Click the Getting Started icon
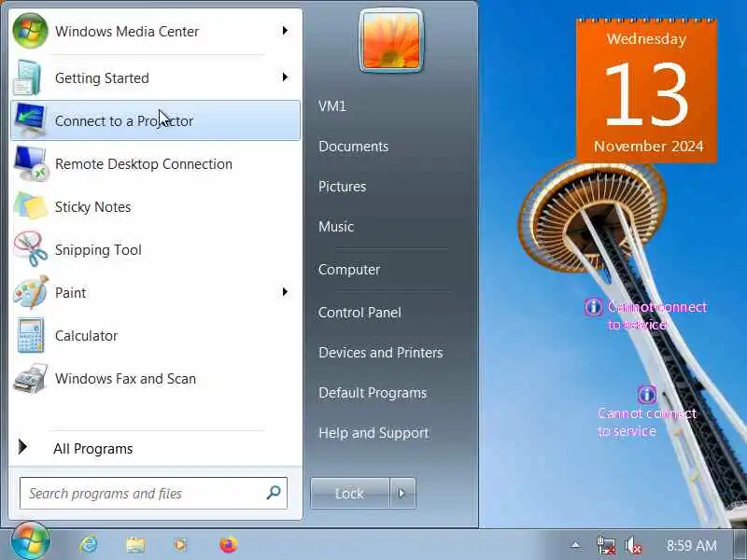The image size is (747, 560). (x=28, y=78)
